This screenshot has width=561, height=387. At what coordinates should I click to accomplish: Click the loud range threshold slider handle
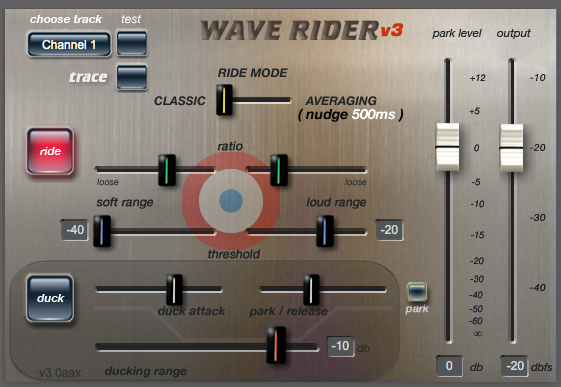(x=325, y=231)
